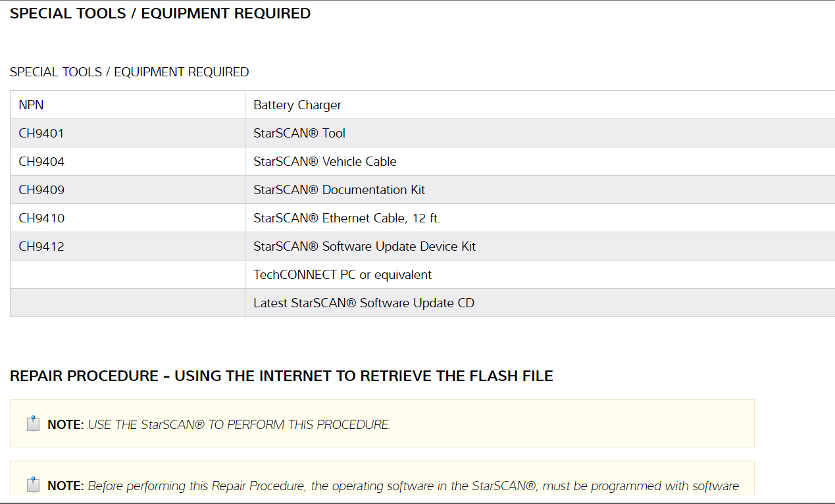835x504 pixels.
Task: Select part number CH9404
Action: pyautogui.click(x=41, y=162)
